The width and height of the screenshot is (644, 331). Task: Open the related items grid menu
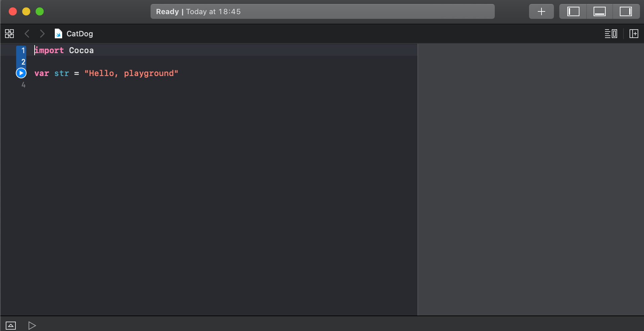click(x=9, y=34)
